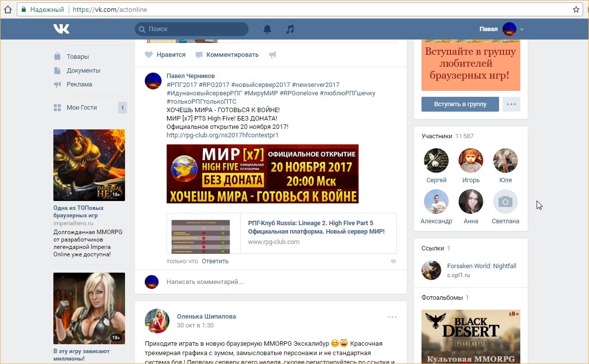
Task: Open notifications bell icon
Action: coord(267,29)
